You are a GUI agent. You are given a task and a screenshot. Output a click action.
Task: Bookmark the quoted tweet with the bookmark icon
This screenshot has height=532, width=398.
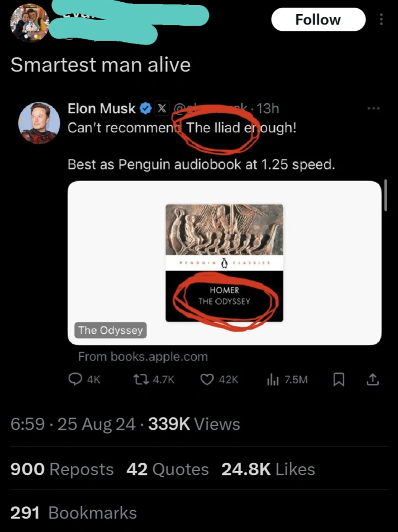pyautogui.click(x=339, y=380)
